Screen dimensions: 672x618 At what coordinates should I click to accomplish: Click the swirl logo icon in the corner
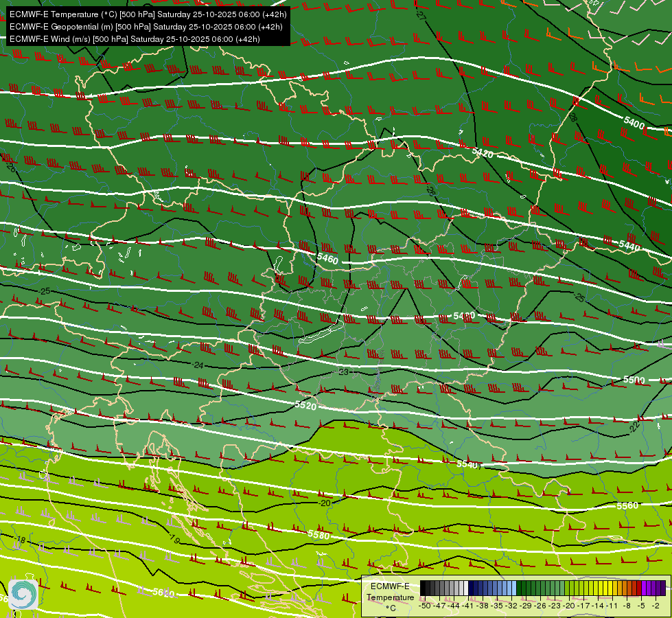pyautogui.click(x=23, y=595)
